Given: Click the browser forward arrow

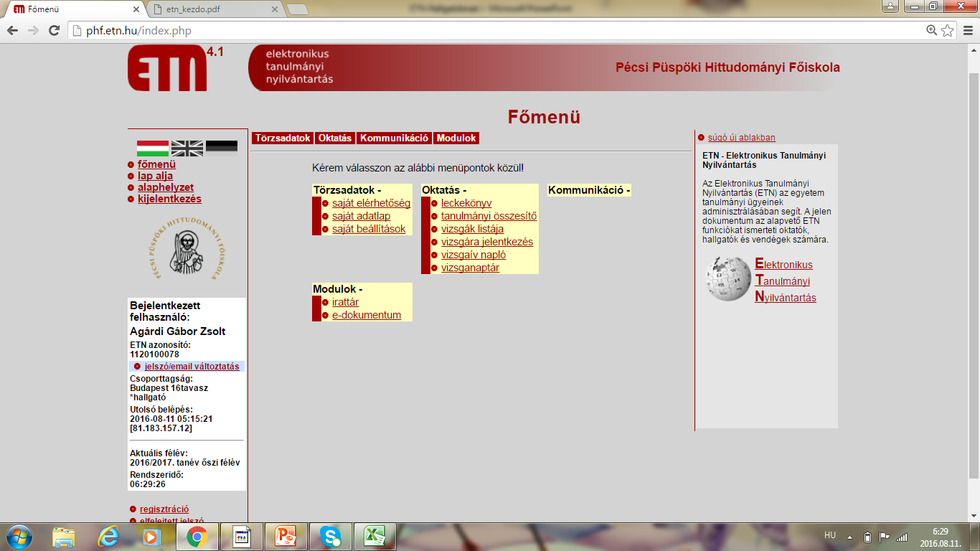Looking at the screenshot, I should click(33, 31).
